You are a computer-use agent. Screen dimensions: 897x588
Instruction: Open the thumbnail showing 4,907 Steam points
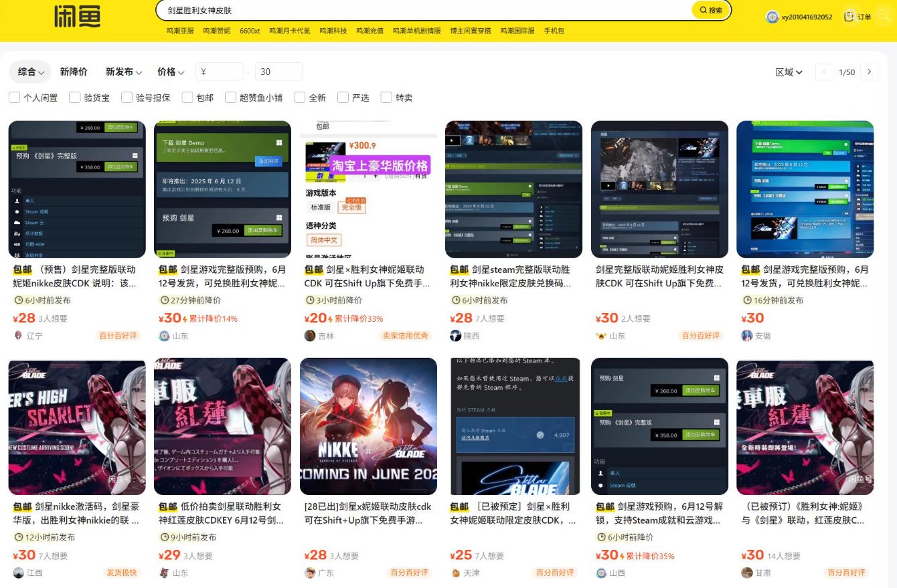514,426
